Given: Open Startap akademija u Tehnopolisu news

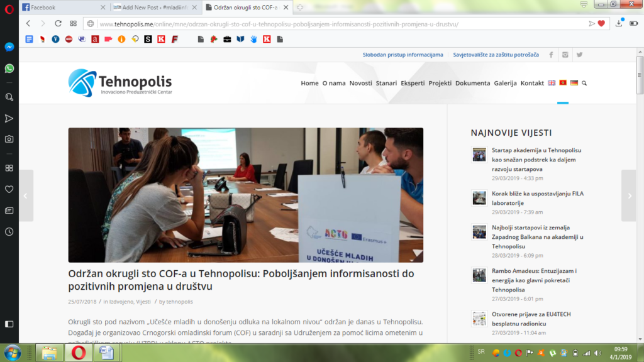Looking at the screenshot, I should coord(536,160).
